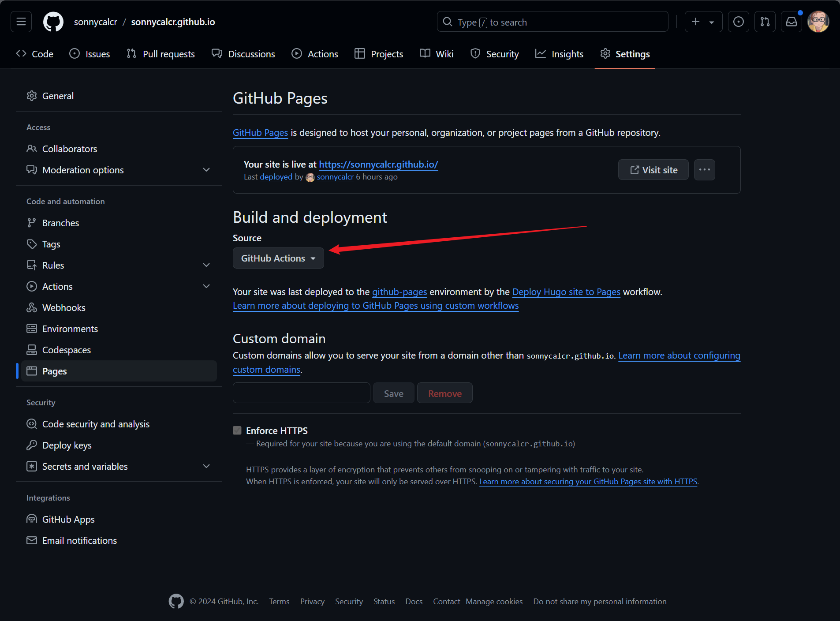Select the Settings tab
The height and width of the screenshot is (621, 840).
[x=625, y=54]
